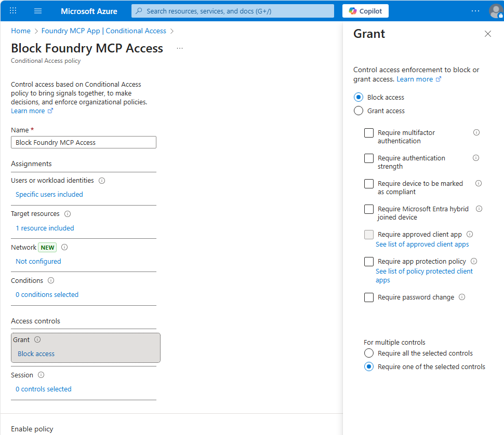The width and height of the screenshot is (504, 435).
Task: Navigate to Home via breadcrumb
Action: pos(21,31)
